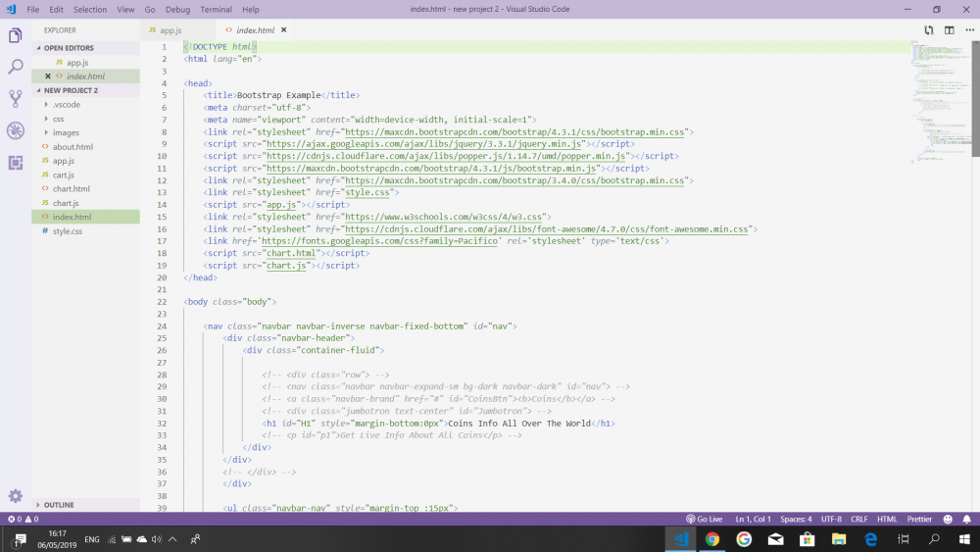Open Microsoft Edge from taskbar

pos(870,539)
